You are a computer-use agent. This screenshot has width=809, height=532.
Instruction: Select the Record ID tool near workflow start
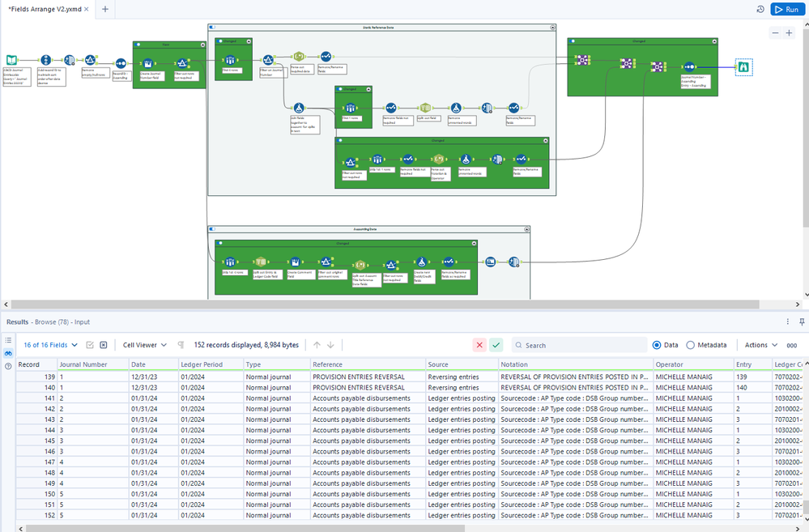(x=46, y=61)
